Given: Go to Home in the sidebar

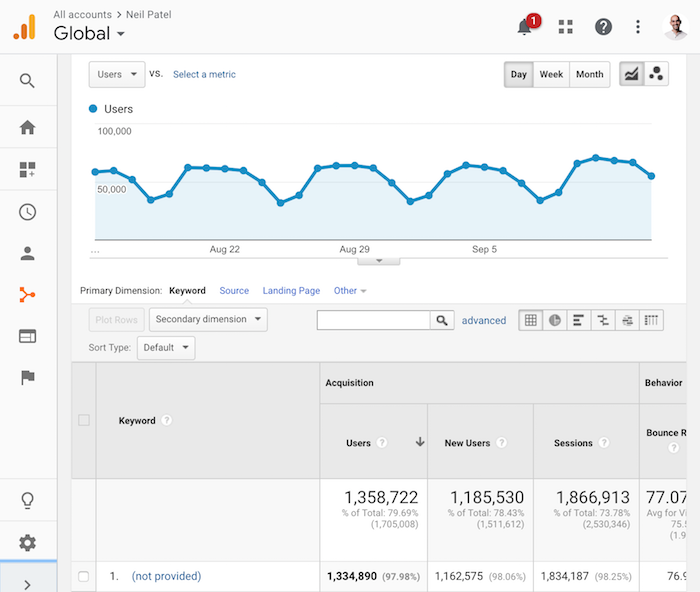Looking at the screenshot, I should [x=27, y=127].
